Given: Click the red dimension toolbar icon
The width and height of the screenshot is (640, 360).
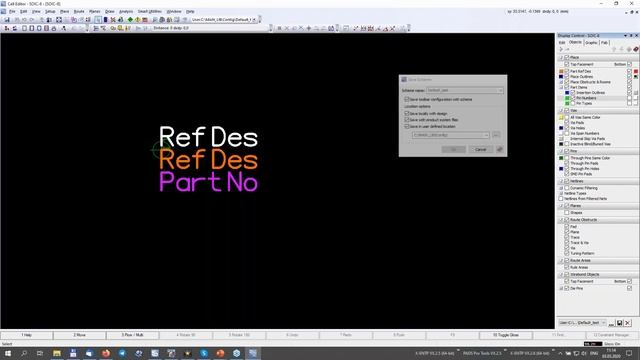Looking at the screenshot, I should click(371, 28).
